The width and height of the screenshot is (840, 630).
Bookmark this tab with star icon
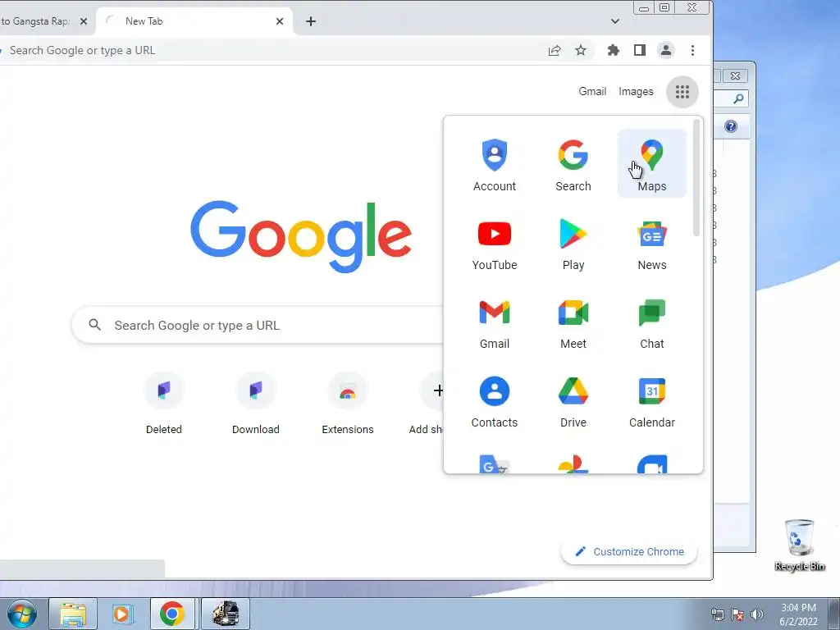581,50
